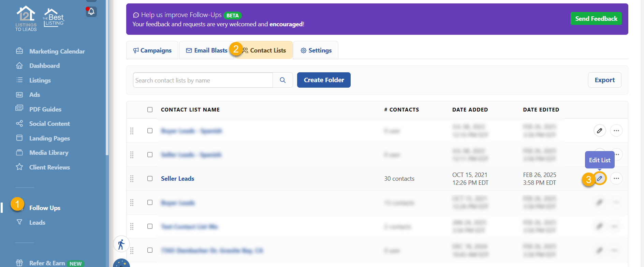Click the edit pencil in the first row
The image size is (644, 267).
(x=599, y=131)
